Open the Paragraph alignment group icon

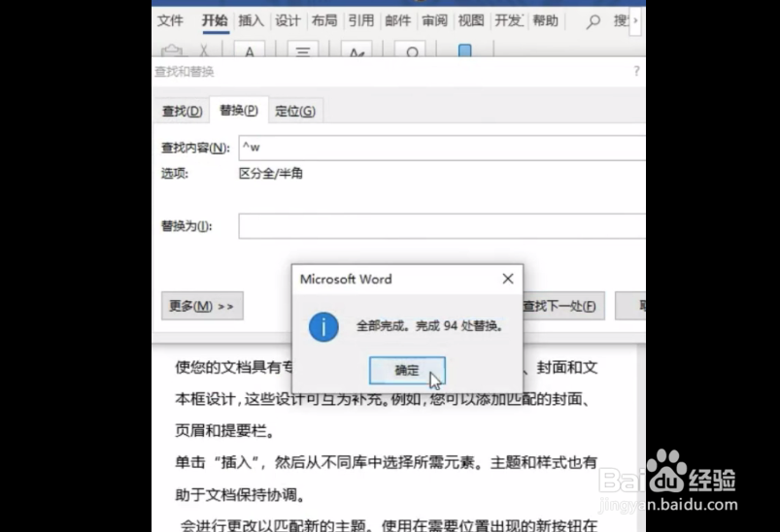point(303,50)
